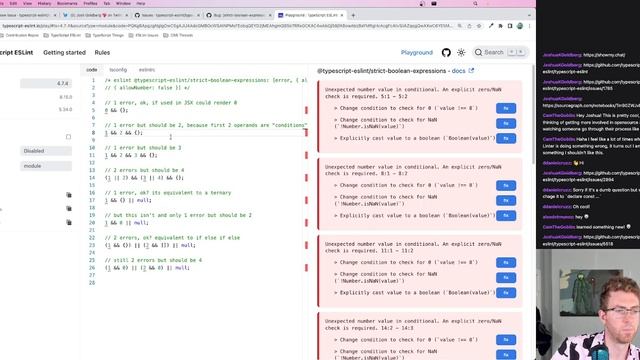
Task: Click the comment on line 22 about 2 errors
Action: 172,238
